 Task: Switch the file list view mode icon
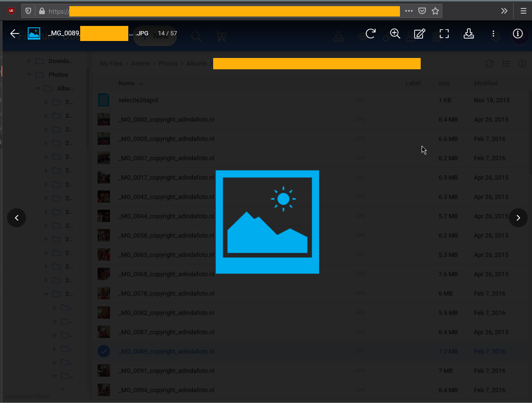tap(506, 64)
